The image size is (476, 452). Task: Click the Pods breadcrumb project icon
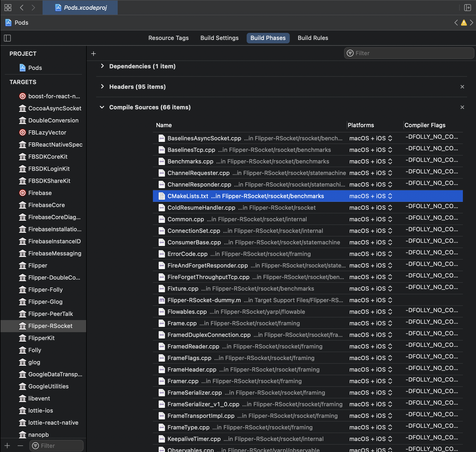point(8,23)
